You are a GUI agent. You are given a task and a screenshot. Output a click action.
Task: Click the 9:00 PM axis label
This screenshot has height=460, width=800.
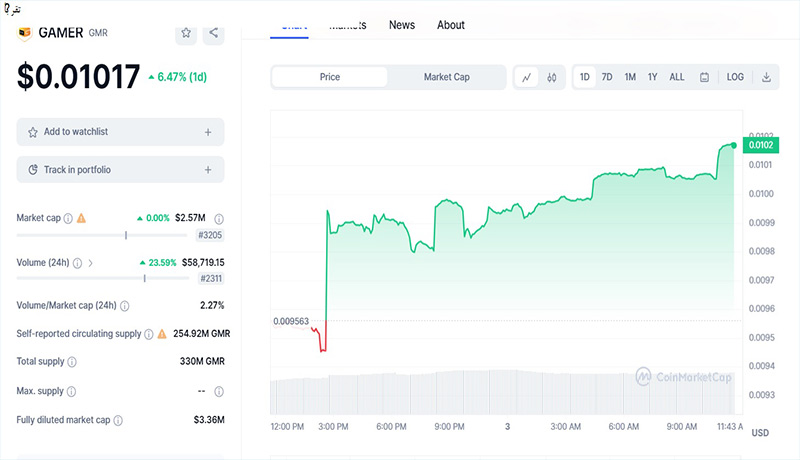click(449, 427)
